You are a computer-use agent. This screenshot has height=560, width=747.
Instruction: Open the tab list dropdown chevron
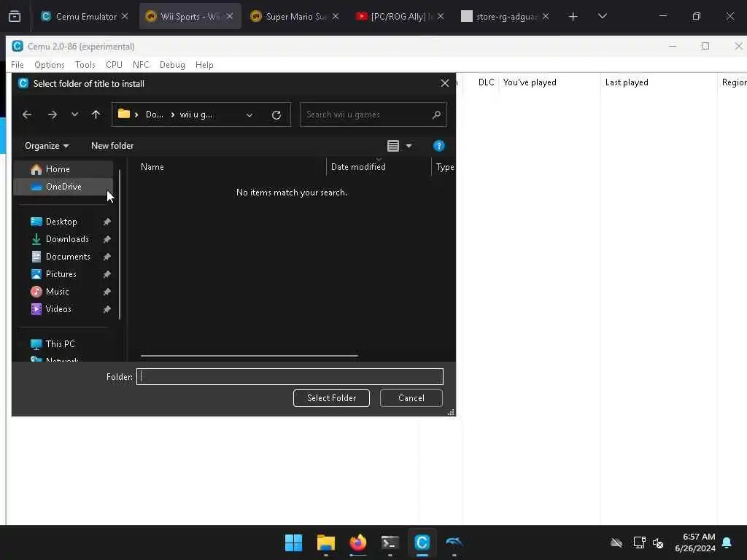[602, 16]
